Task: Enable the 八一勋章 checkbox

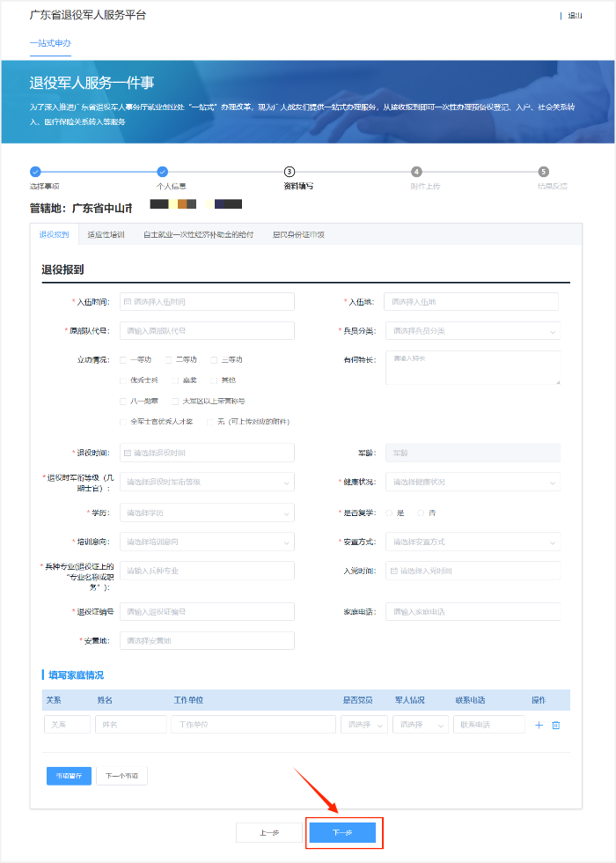Action: (123, 401)
